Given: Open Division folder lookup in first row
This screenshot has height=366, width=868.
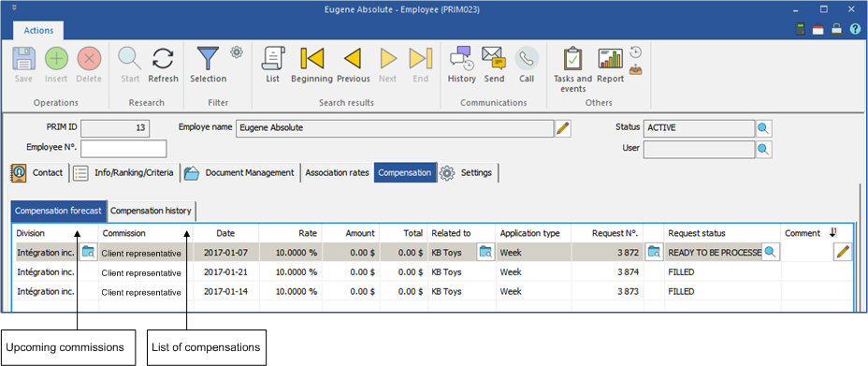Looking at the screenshot, I should 88,253.
